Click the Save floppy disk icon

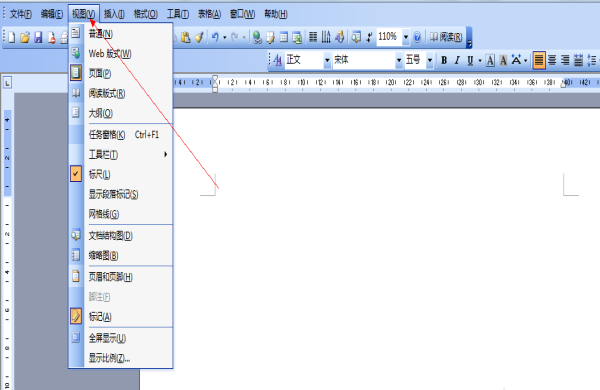(x=38, y=37)
